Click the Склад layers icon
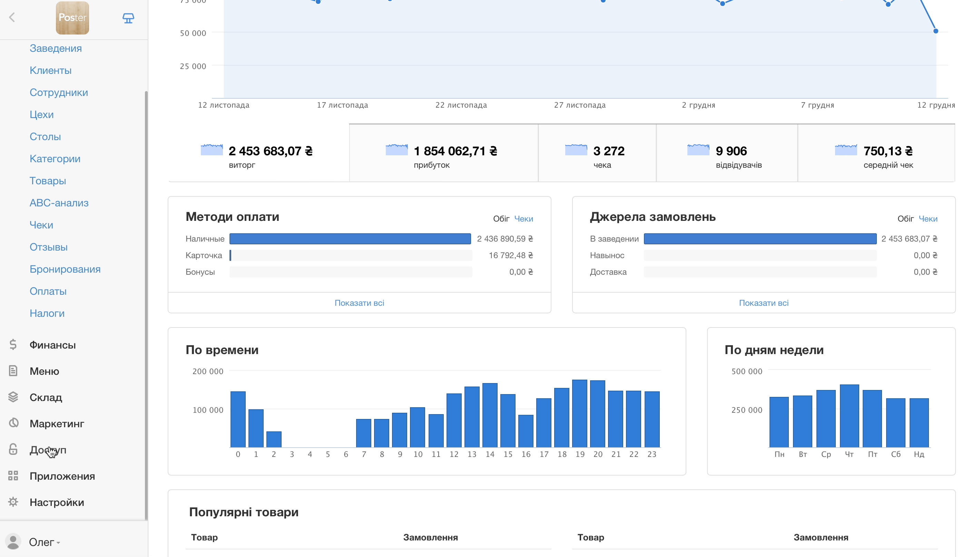Image resolution: width=980 pixels, height=557 pixels. click(x=13, y=397)
